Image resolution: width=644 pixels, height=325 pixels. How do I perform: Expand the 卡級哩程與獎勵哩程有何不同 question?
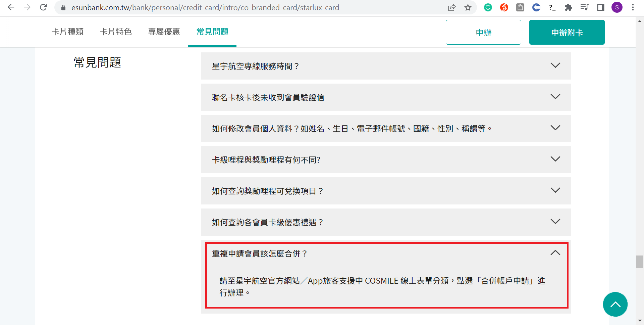click(x=386, y=160)
